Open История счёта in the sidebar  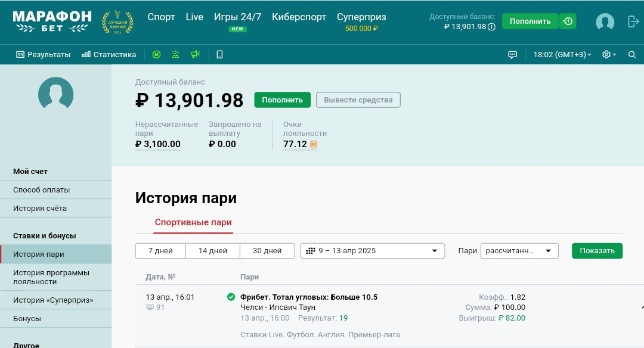[40, 209]
